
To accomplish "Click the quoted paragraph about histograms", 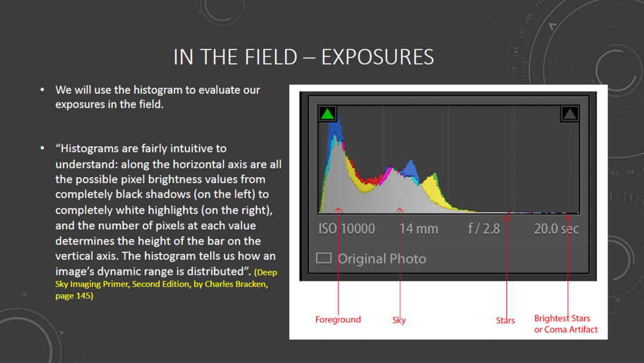I will click(169, 210).
